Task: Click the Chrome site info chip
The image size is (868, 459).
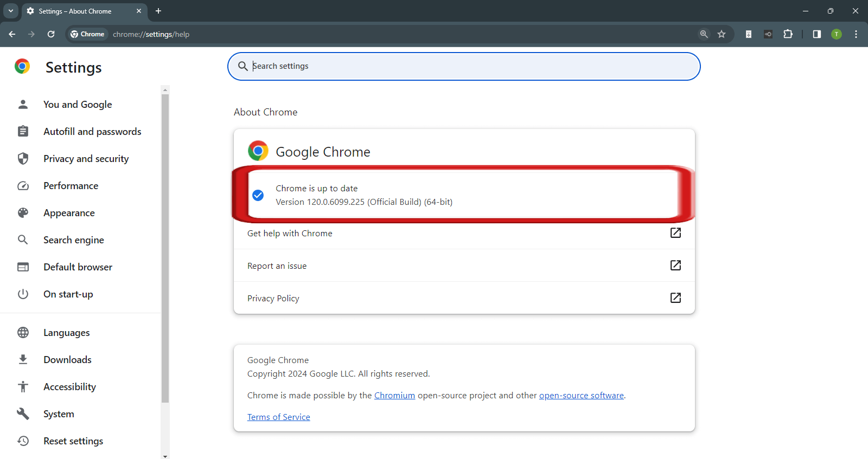Action: pos(87,34)
